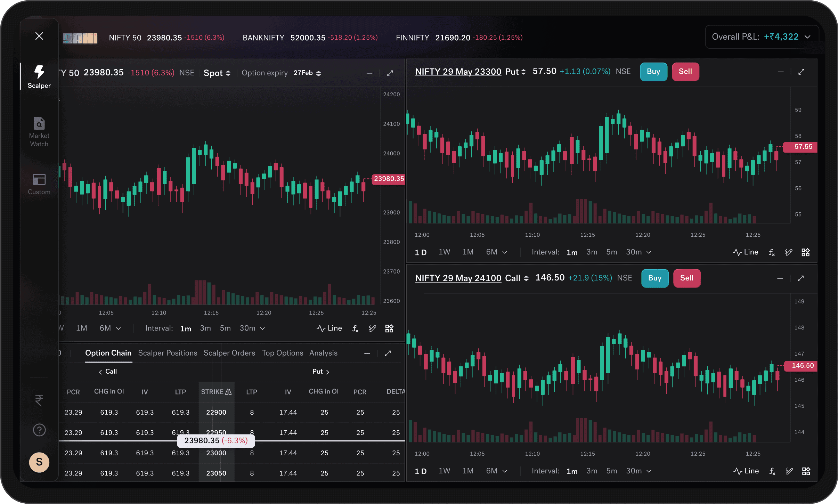Screen dimensions: 838x504
Task: Open the help question mark icon
Action: click(x=39, y=430)
